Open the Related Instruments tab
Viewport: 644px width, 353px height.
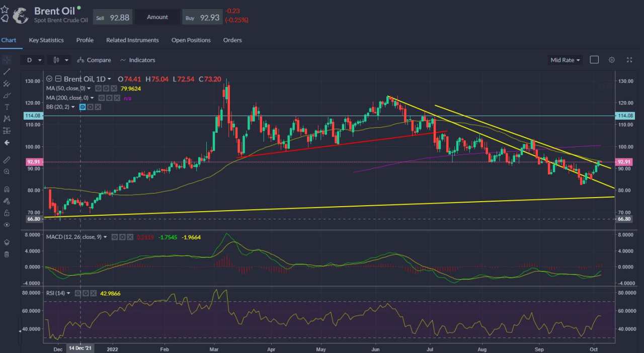pos(132,40)
